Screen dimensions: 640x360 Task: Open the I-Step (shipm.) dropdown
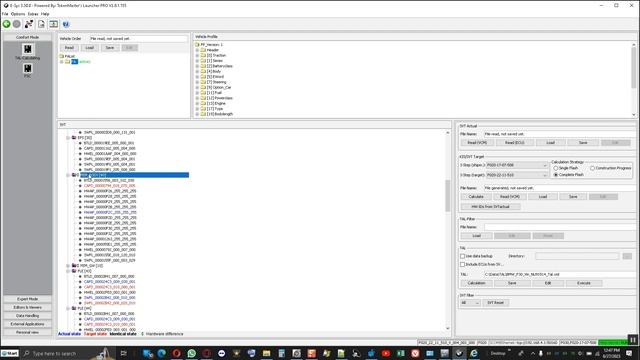pyautogui.click(x=517, y=165)
